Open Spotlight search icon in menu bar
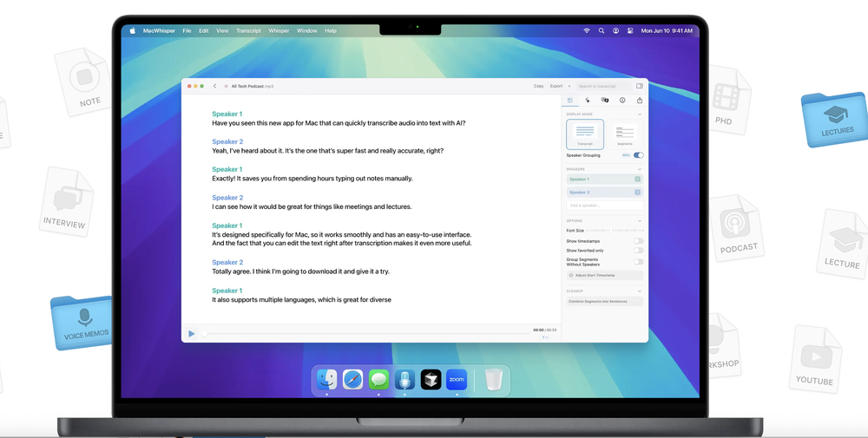 602,31
